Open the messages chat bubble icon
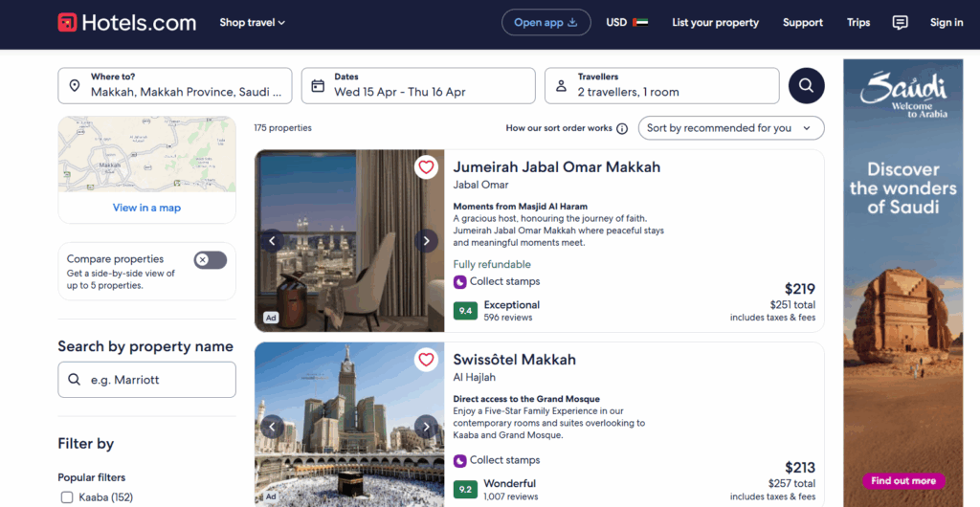Screen dimensions: 980x507 [x=900, y=23]
